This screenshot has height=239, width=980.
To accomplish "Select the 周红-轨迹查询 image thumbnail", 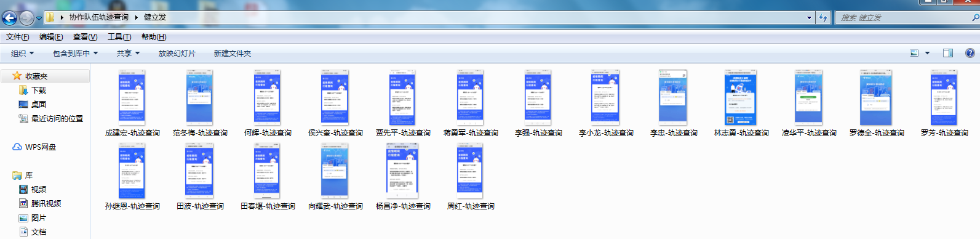I will point(471,171).
